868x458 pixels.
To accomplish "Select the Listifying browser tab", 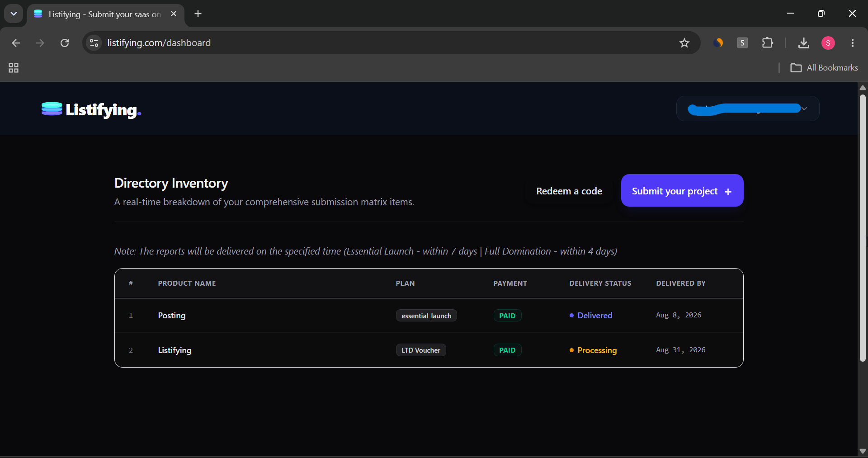I will point(104,14).
